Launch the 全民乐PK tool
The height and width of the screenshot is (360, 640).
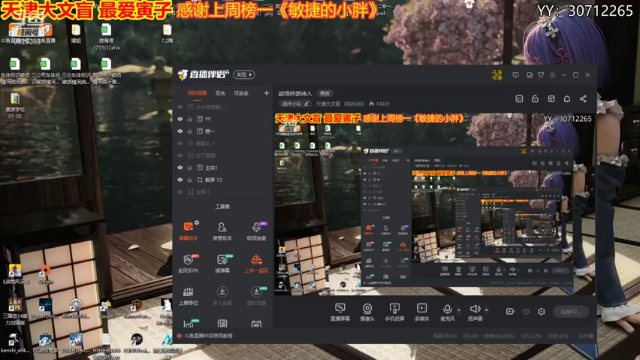188,263
